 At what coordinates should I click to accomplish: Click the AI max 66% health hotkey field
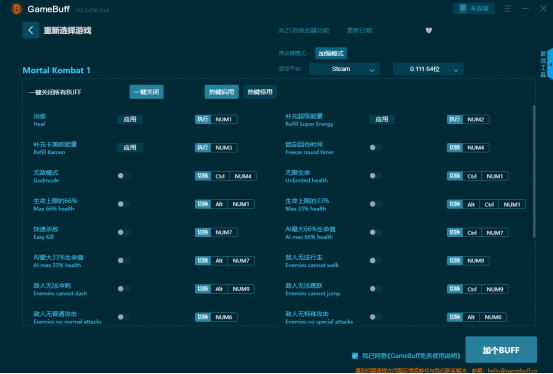tap(478, 232)
